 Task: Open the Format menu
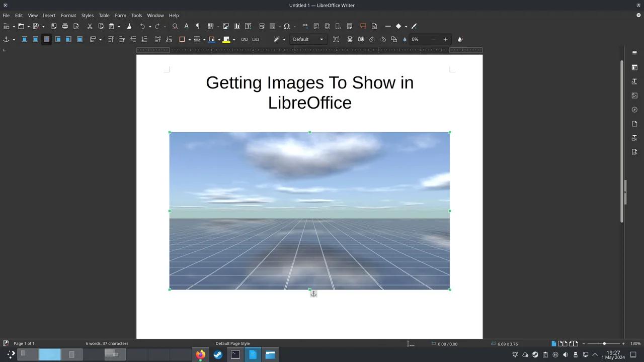click(x=68, y=15)
